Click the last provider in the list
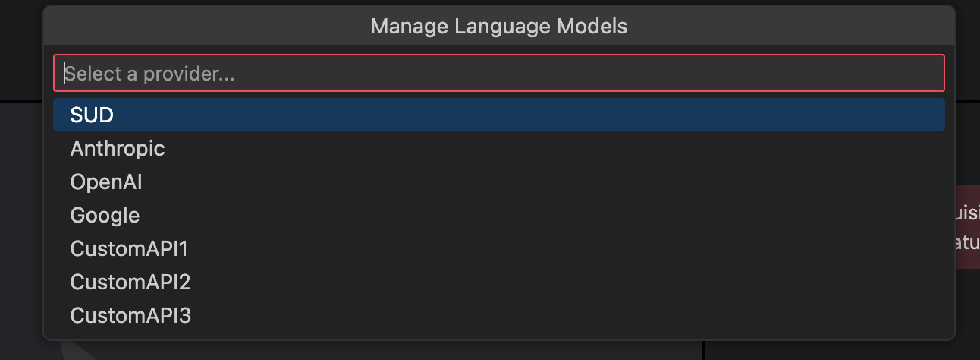The width and height of the screenshot is (980, 360). click(130, 316)
